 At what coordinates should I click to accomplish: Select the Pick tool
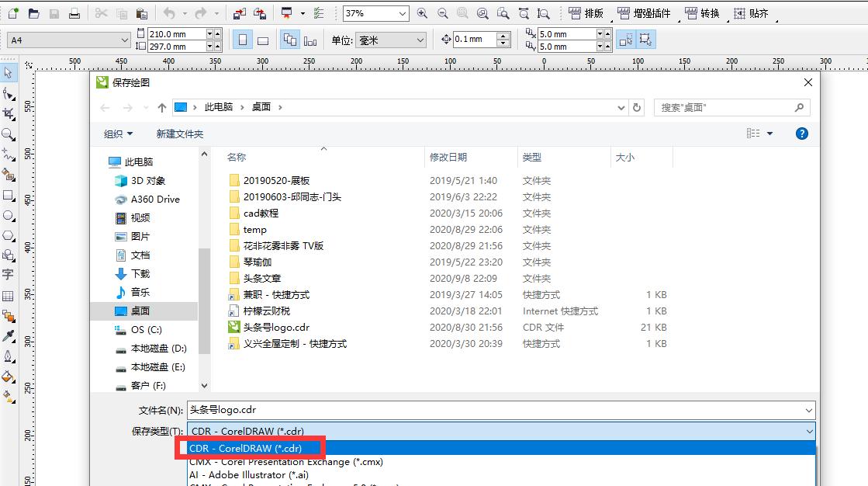[9, 72]
